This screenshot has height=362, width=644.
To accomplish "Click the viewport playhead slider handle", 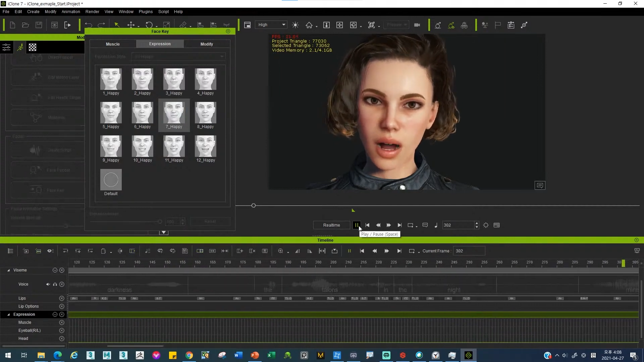I will 254,205.
